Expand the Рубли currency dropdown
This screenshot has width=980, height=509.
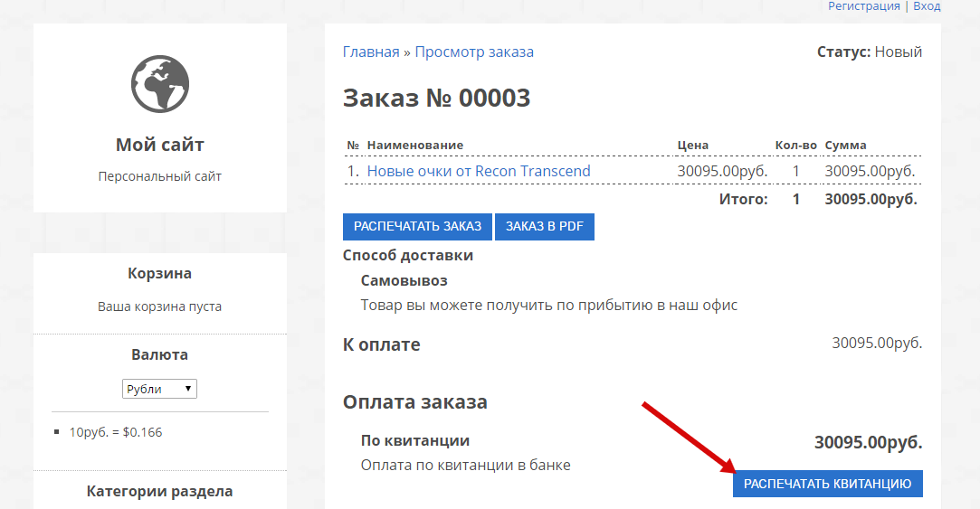pyautogui.click(x=159, y=389)
